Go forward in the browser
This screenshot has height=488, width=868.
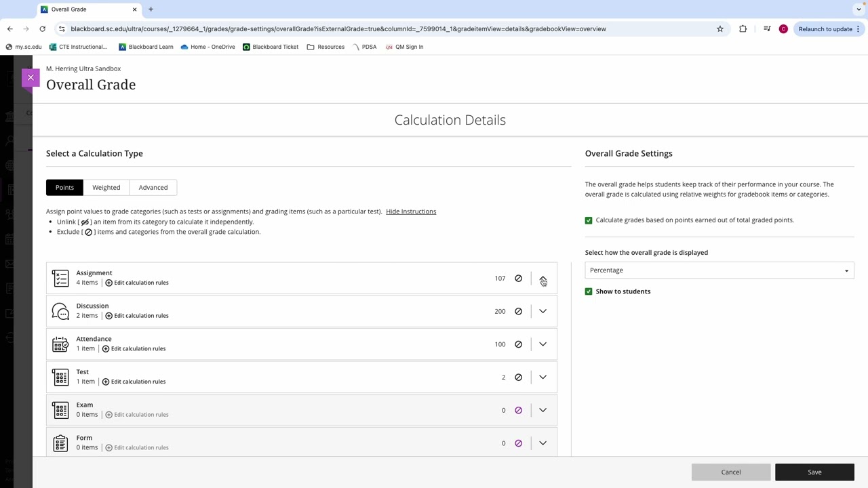(x=26, y=29)
